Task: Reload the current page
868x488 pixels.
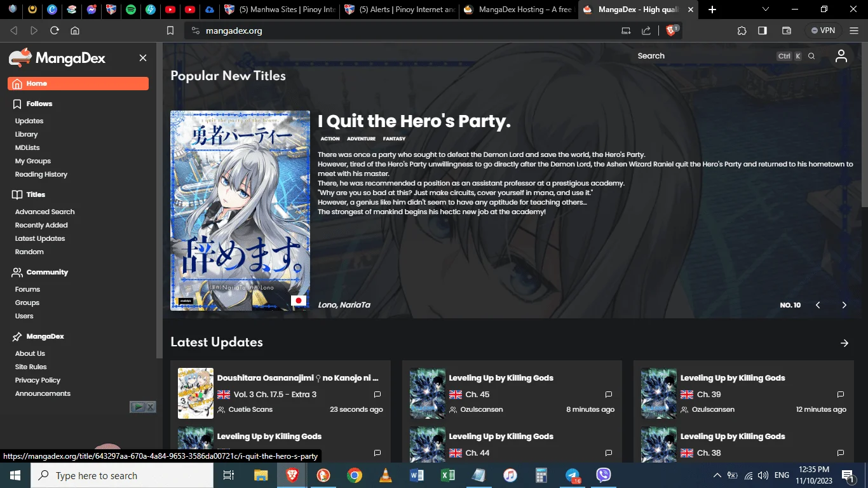Action: 55,30
